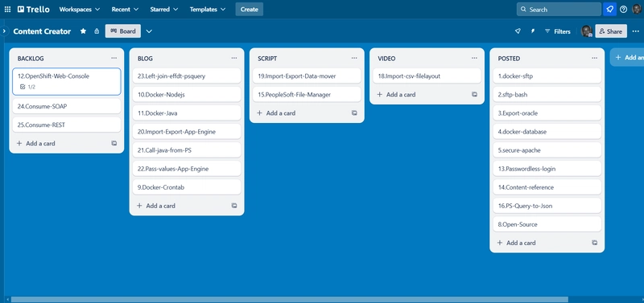This screenshot has height=303, width=644.
Task: Click the board visibility lock icon
Action: pyautogui.click(x=97, y=31)
